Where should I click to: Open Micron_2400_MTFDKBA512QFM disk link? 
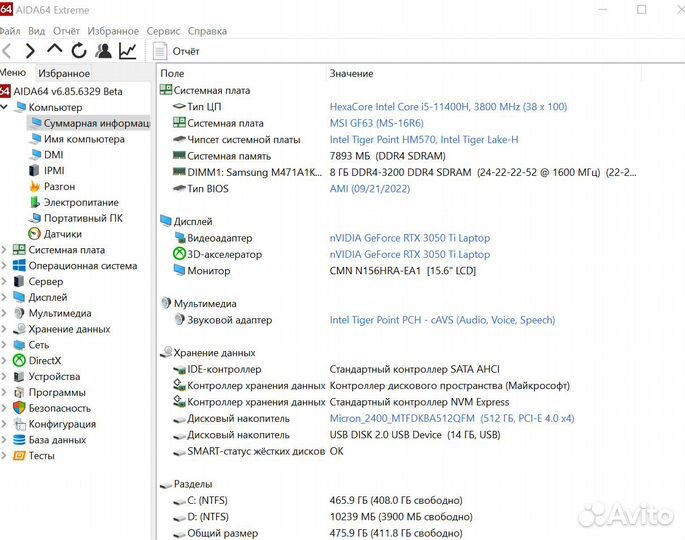coord(452,418)
